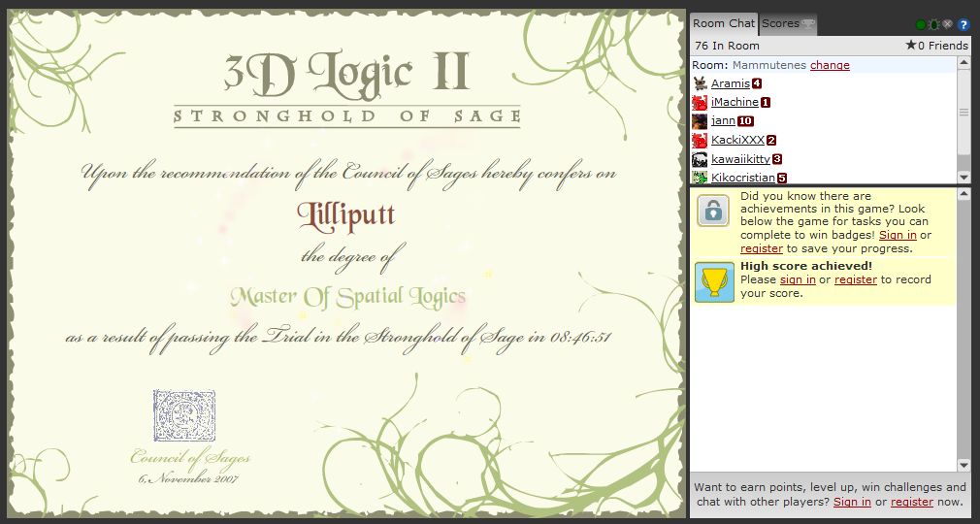This screenshot has height=524, width=980.
Task: Click the padlock achievements icon
Action: pos(713,211)
